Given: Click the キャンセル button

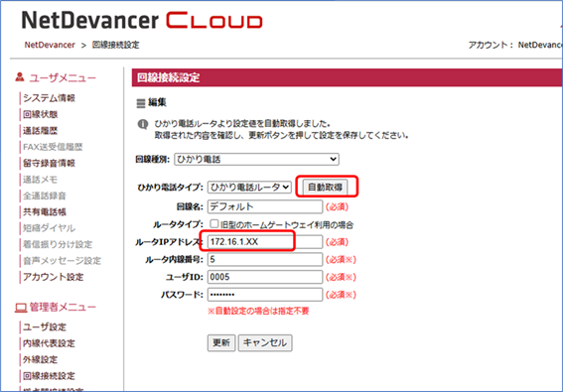Looking at the screenshot, I should pos(265,342).
